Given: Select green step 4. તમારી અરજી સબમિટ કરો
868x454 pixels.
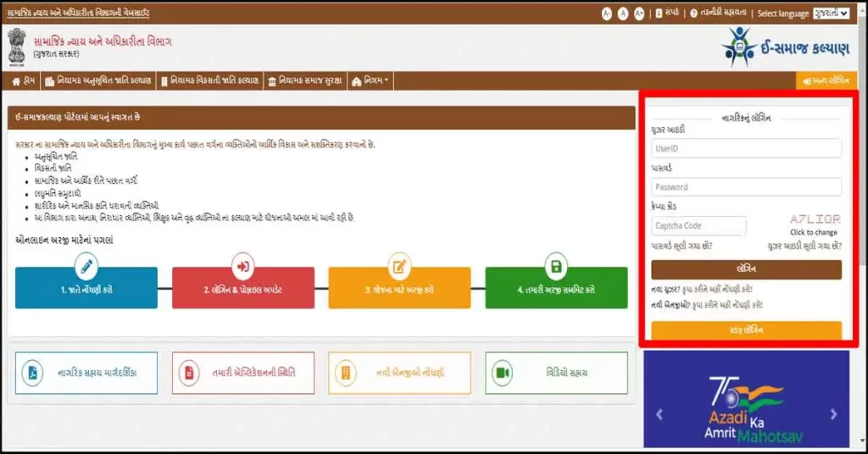Looking at the screenshot, I should (x=556, y=288).
